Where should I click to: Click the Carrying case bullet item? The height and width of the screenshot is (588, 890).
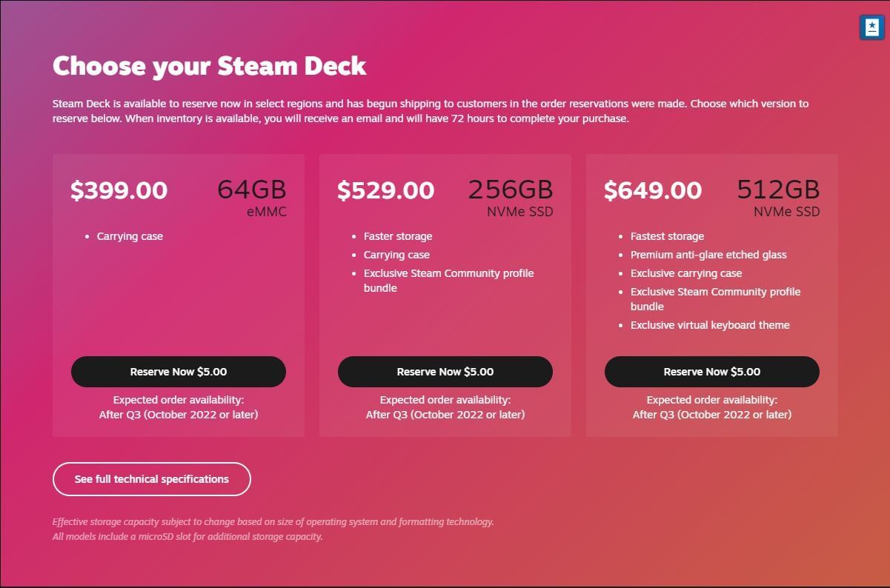(x=130, y=235)
